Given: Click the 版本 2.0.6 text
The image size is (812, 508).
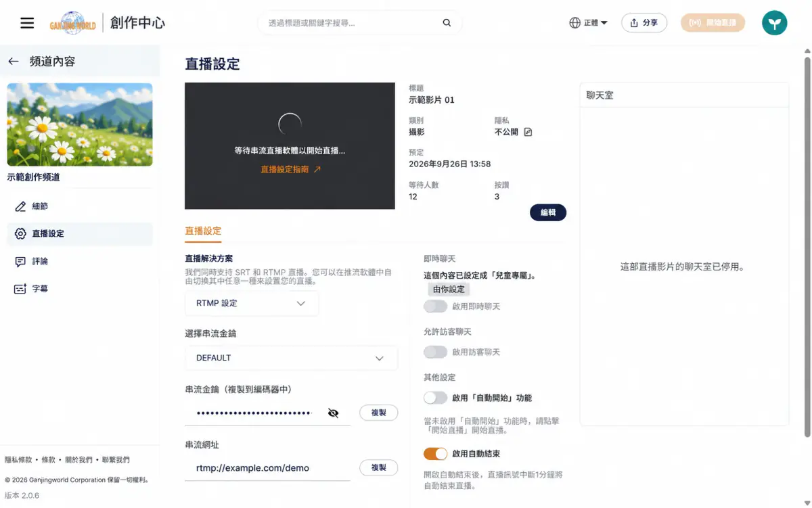Looking at the screenshot, I should pyautogui.click(x=22, y=496).
